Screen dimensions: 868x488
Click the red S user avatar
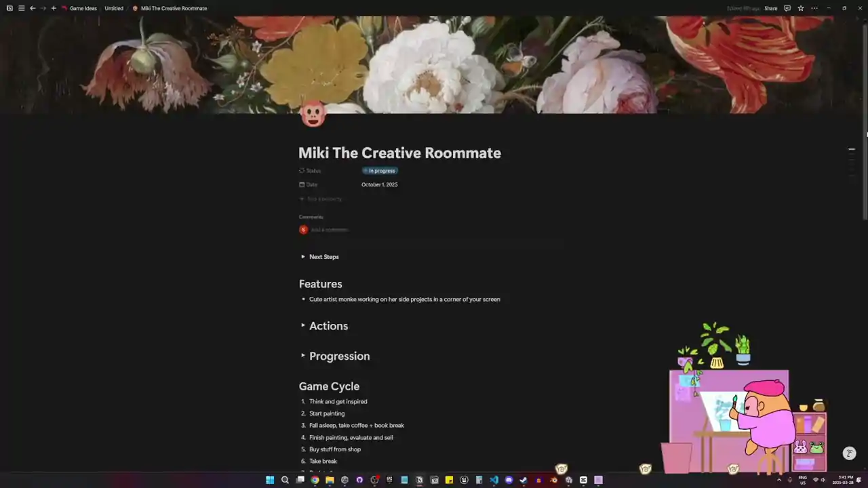tap(303, 230)
